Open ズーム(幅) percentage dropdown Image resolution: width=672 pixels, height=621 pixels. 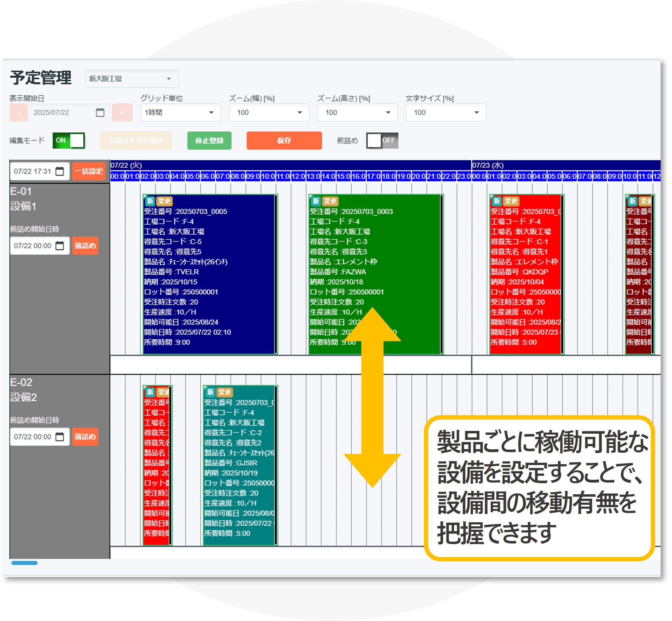point(269,112)
